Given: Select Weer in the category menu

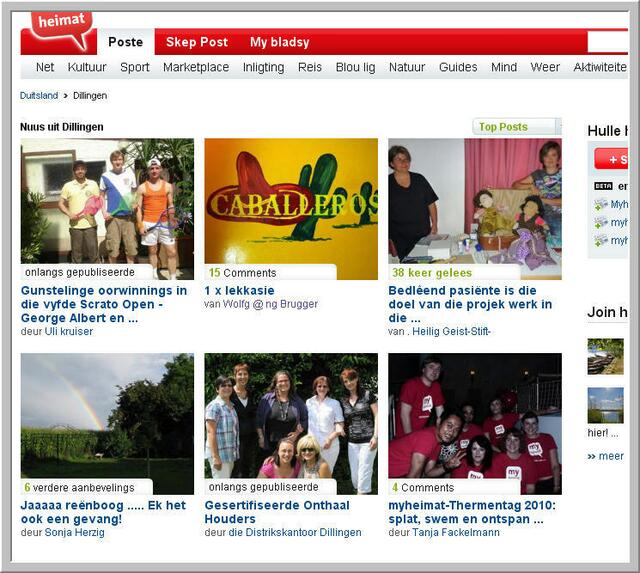Looking at the screenshot, I should [545, 67].
